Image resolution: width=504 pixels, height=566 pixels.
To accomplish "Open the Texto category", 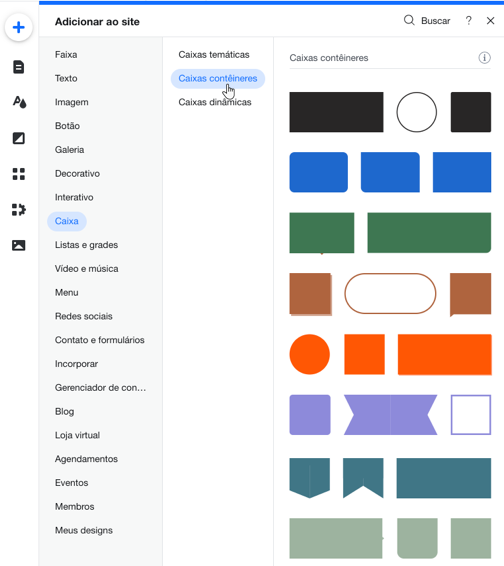I will tap(66, 78).
